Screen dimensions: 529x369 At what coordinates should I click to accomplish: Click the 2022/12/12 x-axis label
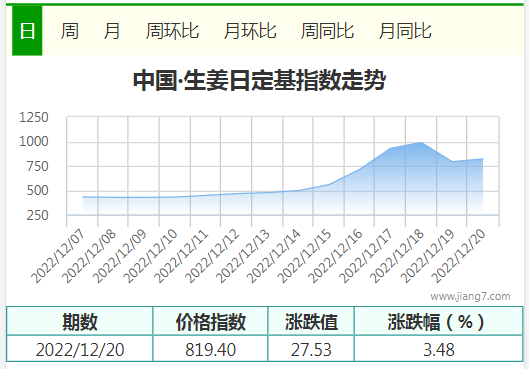(212, 256)
